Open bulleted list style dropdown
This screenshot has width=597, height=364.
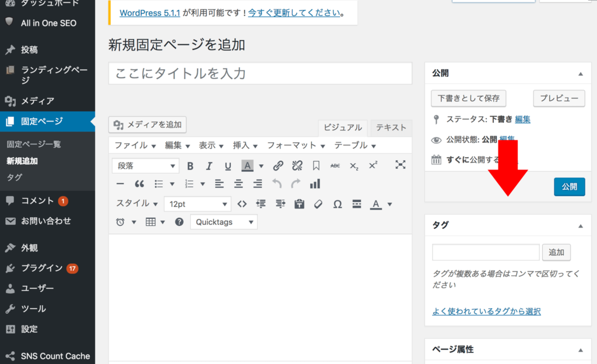(x=172, y=184)
